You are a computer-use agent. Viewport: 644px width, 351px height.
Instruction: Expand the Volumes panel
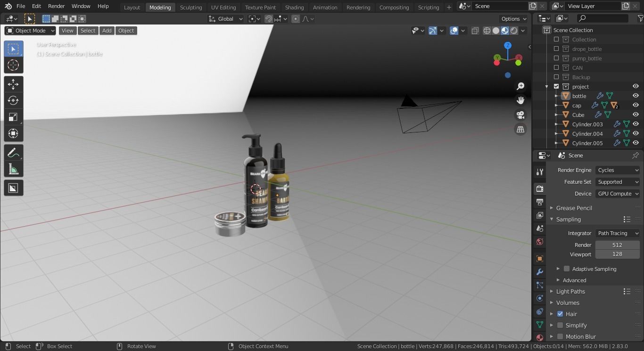(568, 302)
